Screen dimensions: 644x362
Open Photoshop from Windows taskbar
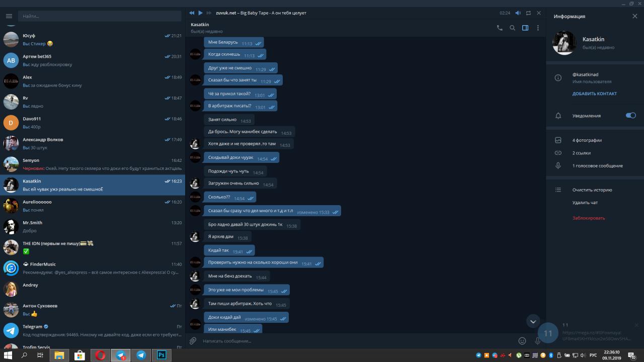162,355
